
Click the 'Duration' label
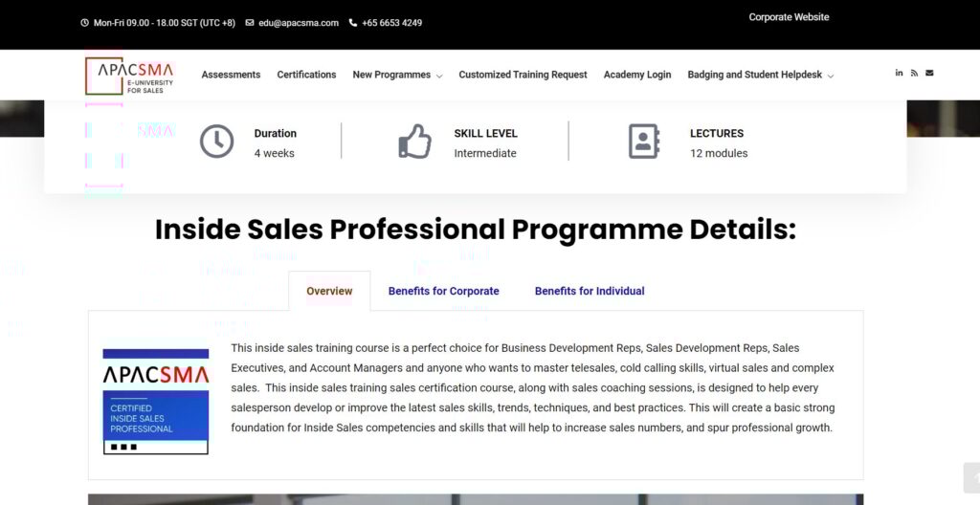pos(275,133)
